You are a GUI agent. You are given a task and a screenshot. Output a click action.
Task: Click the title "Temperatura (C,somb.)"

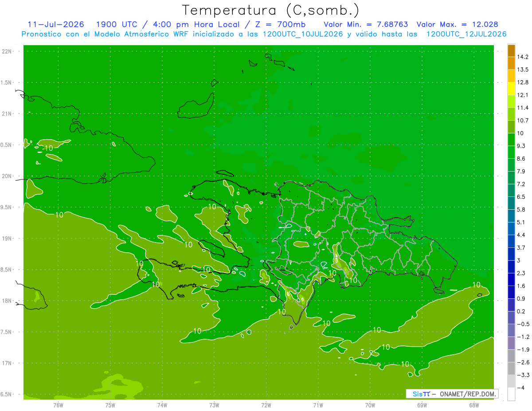click(271, 10)
